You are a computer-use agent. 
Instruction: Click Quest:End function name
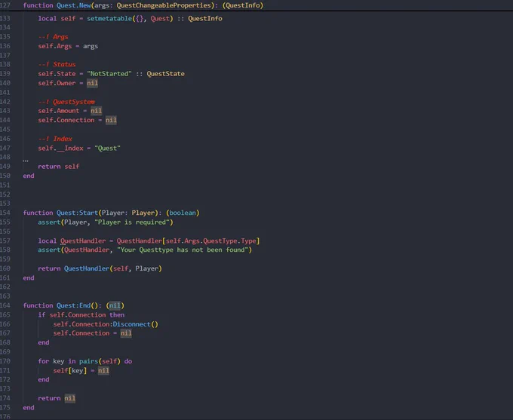pos(74,305)
